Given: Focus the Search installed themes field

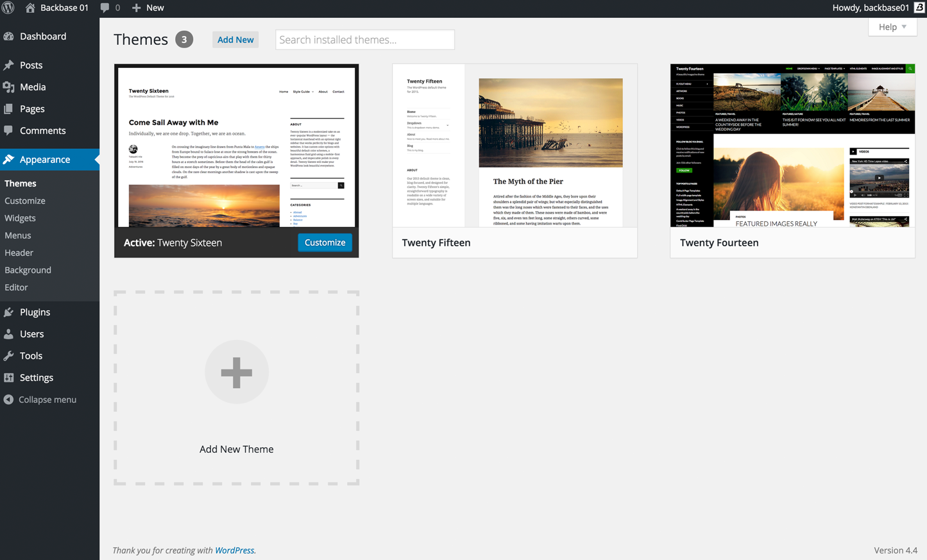Looking at the screenshot, I should tap(365, 40).
